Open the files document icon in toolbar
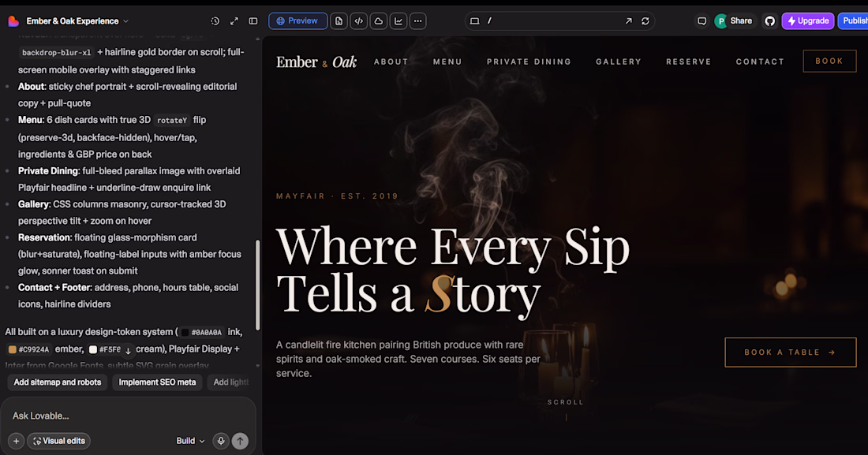The image size is (868, 455). point(339,21)
